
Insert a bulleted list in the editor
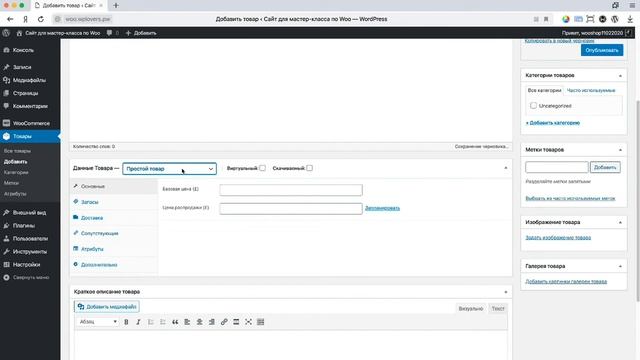tap(151, 322)
